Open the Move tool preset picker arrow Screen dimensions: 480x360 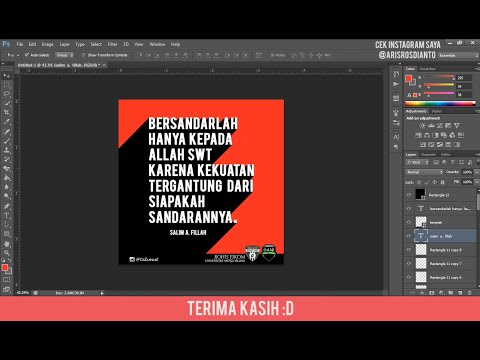(x=18, y=55)
